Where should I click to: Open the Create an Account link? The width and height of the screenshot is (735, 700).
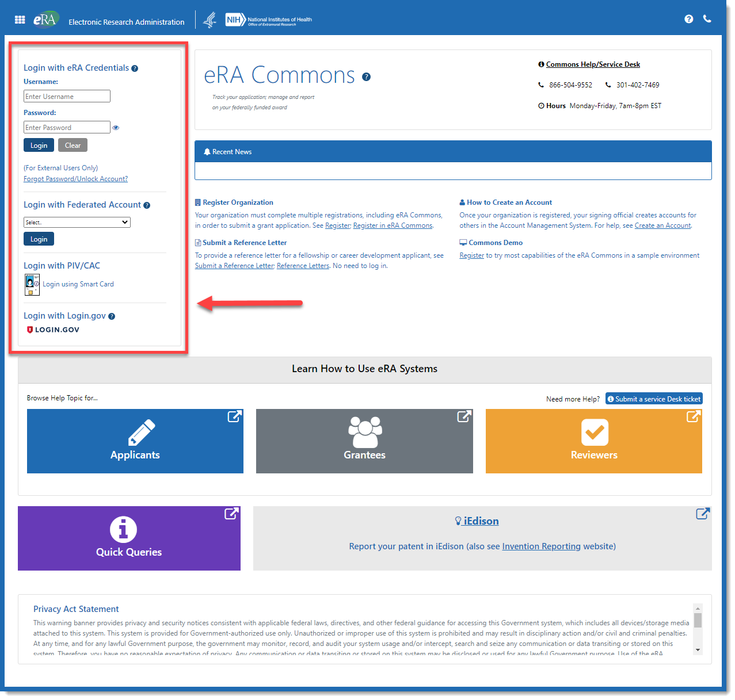662,225
